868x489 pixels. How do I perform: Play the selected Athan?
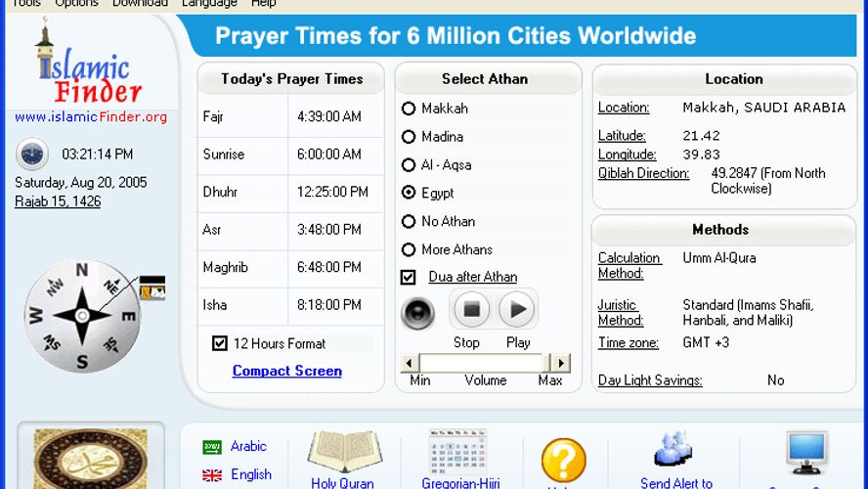(x=517, y=310)
